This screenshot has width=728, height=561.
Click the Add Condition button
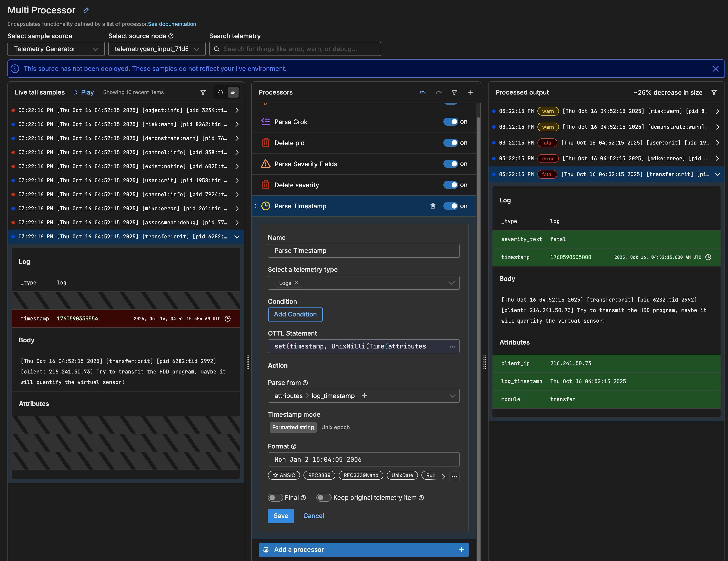click(295, 314)
